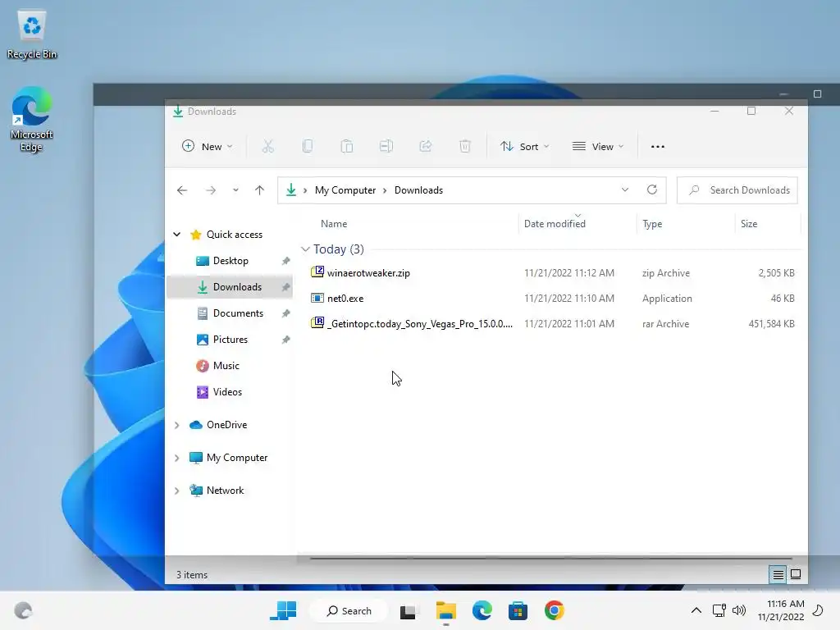Collapse the Today (3) group

click(x=305, y=249)
